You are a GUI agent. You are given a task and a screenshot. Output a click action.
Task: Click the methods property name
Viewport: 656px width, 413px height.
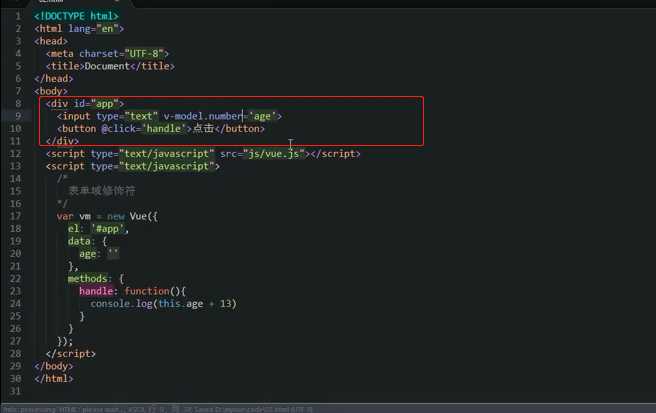pyautogui.click(x=87, y=279)
